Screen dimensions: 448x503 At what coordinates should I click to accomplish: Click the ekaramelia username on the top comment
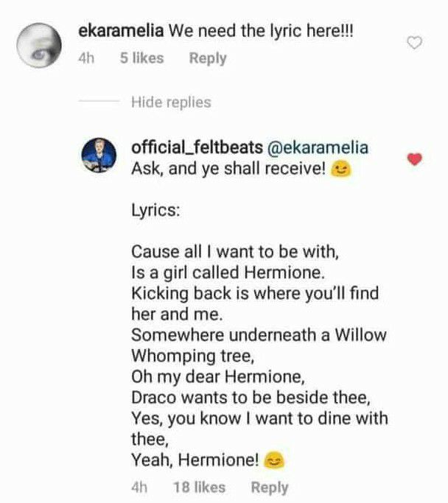click(121, 32)
